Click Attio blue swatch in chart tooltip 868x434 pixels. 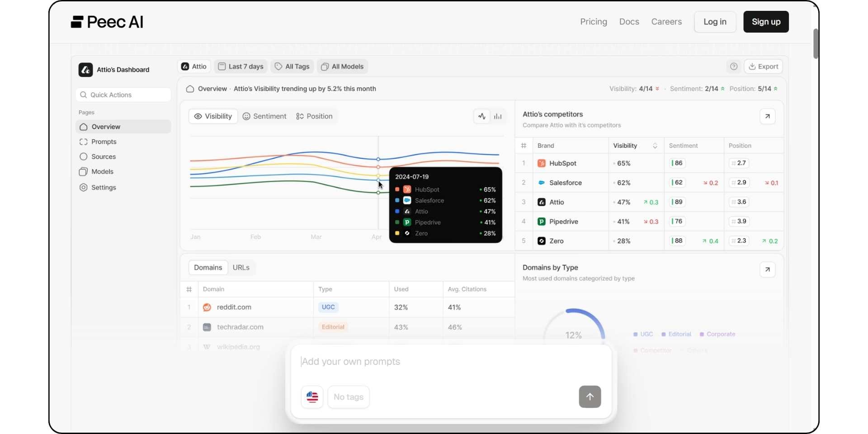[x=397, y=211]
